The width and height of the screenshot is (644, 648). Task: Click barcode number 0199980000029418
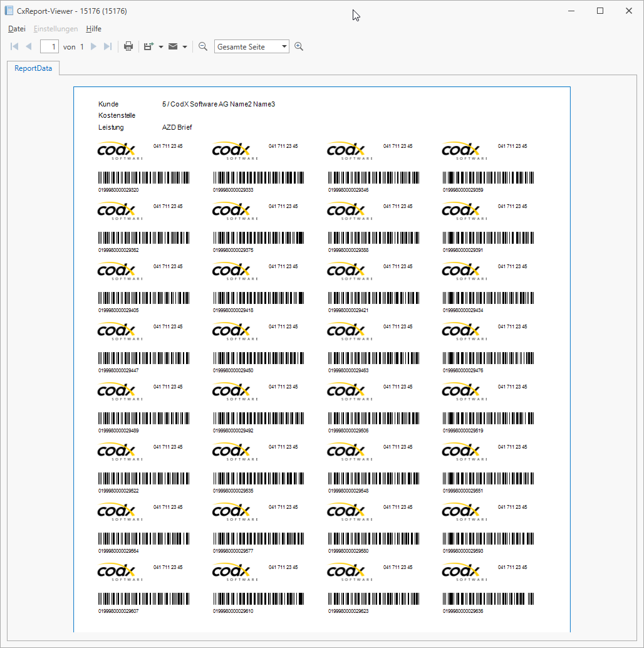(x=233, y=310)
